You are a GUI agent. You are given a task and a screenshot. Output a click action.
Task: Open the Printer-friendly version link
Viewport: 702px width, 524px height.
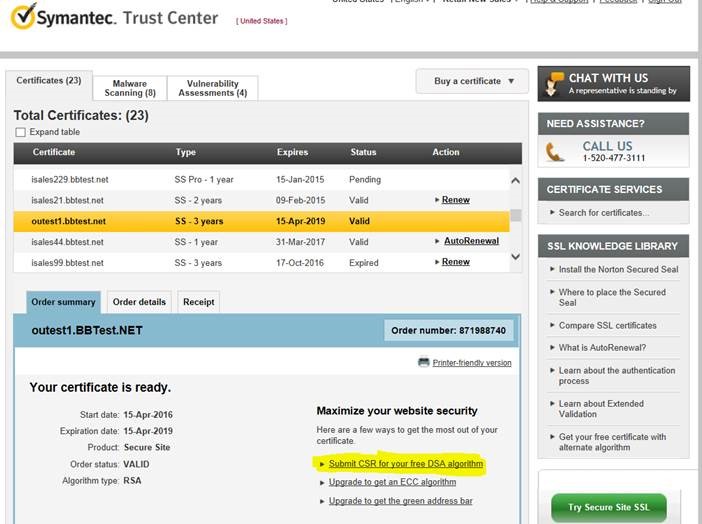pos(471,363)
